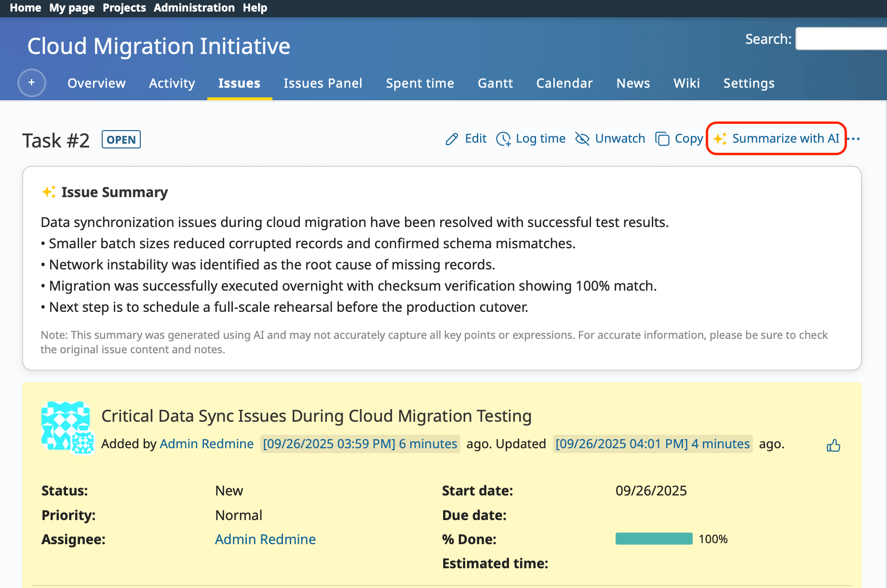This screenshot has height=588, width=887.
Task: Click the % Done progress bar
Action: [654, 539]
